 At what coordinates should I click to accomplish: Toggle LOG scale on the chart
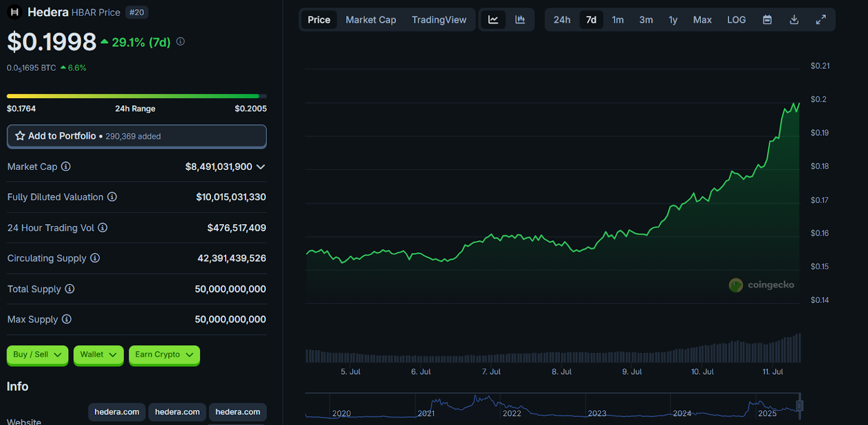[x=736, y=20]
